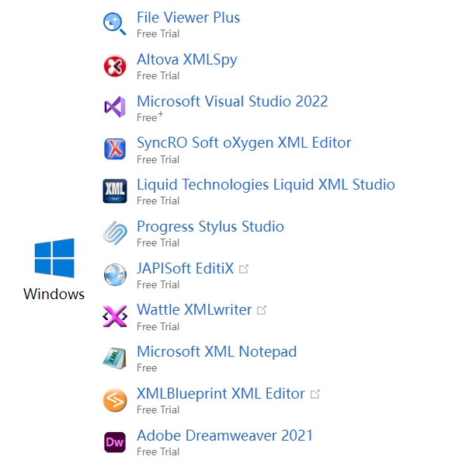
Task: Click 'Free Trial' under XMLBlueprint XML Editor
Action: click(x=158, y=409)
